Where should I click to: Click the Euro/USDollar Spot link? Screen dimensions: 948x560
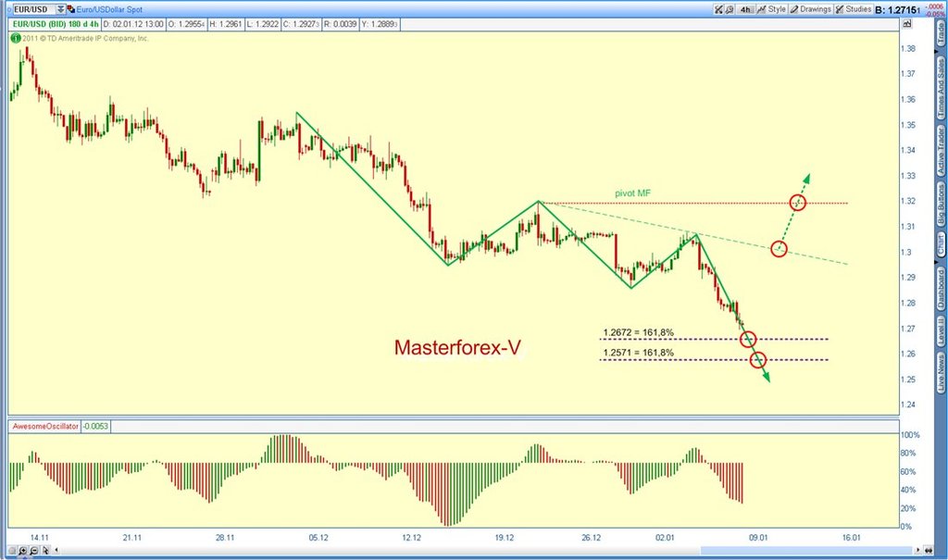[x=108, y=8]
